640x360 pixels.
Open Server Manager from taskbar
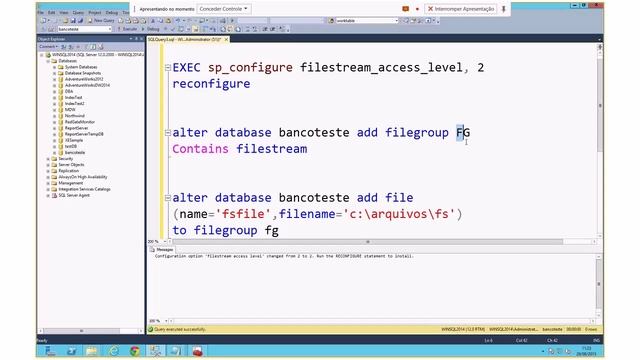(50, 350)
